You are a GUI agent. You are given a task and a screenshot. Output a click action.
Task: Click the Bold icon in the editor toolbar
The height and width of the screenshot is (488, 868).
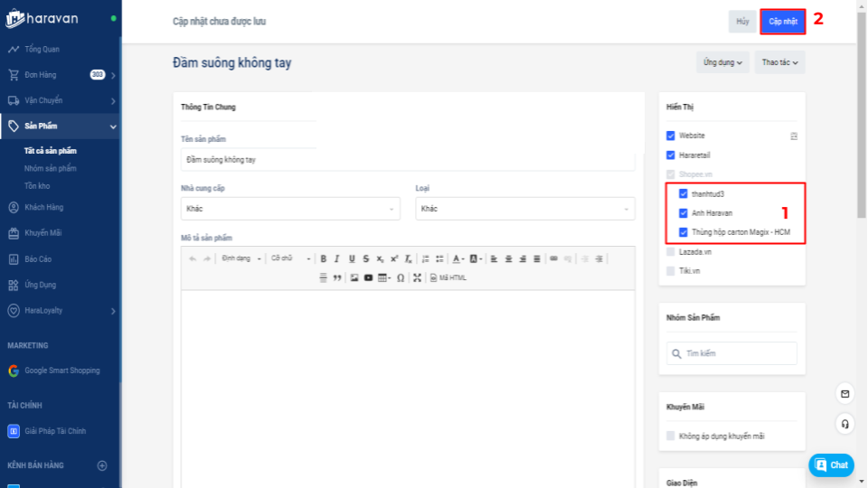(x=324, y=258)
